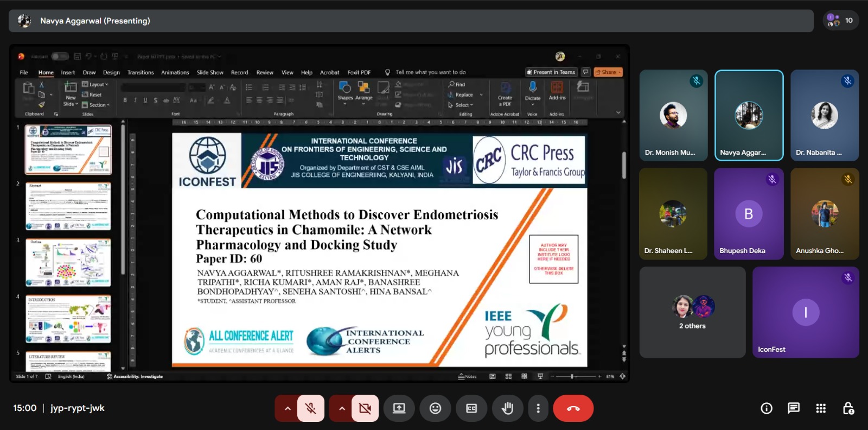Turn on closed captions
The height and width of the screenshot is (430, 868).
coord(471,408)
